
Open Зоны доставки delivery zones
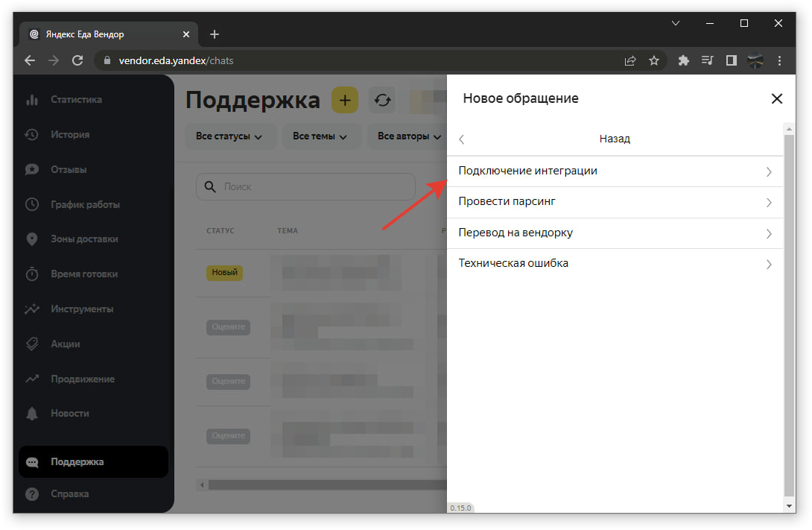tap(84, 239)
